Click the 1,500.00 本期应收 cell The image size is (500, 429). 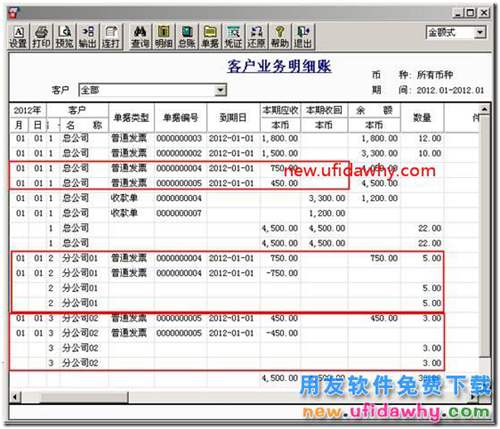coord(280,153)
